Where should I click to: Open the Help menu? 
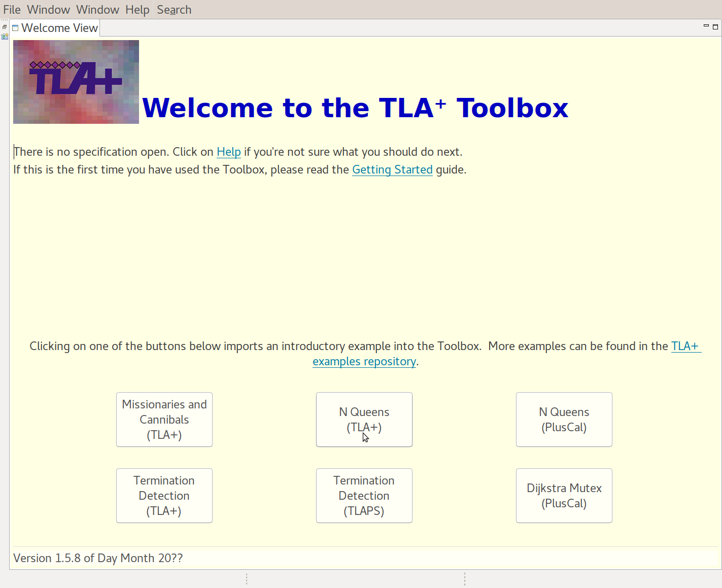coord(137,9)
